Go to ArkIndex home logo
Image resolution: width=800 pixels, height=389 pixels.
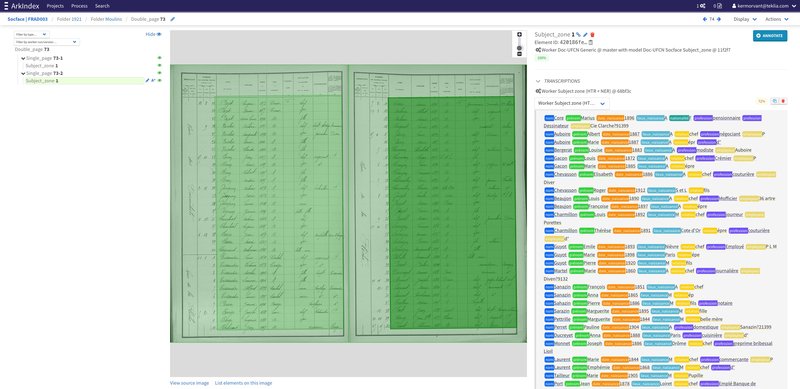tap(26, 6)
